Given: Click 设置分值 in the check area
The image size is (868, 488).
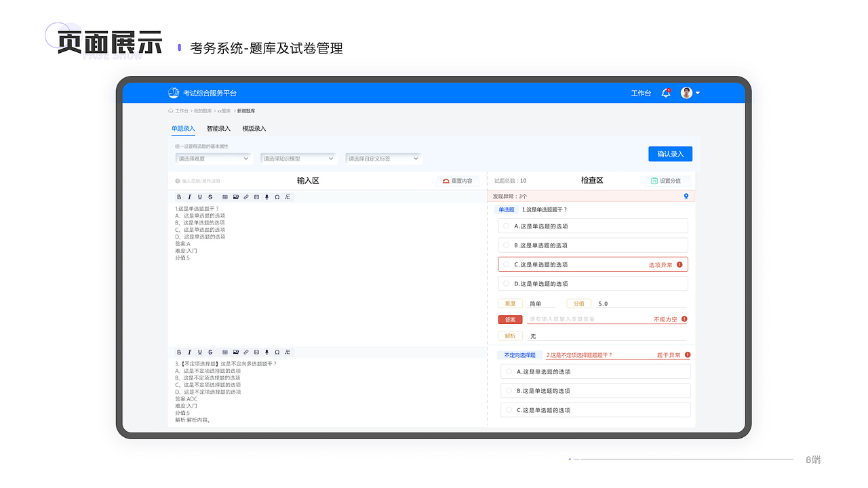Looking at the screenshot, I should [x=667, y=180].
